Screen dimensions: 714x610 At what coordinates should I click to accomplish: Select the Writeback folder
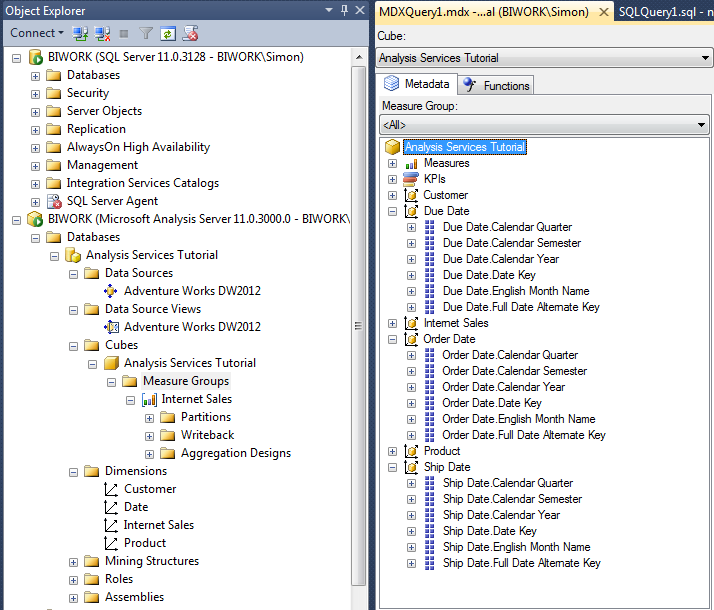(x=208, y=435)
